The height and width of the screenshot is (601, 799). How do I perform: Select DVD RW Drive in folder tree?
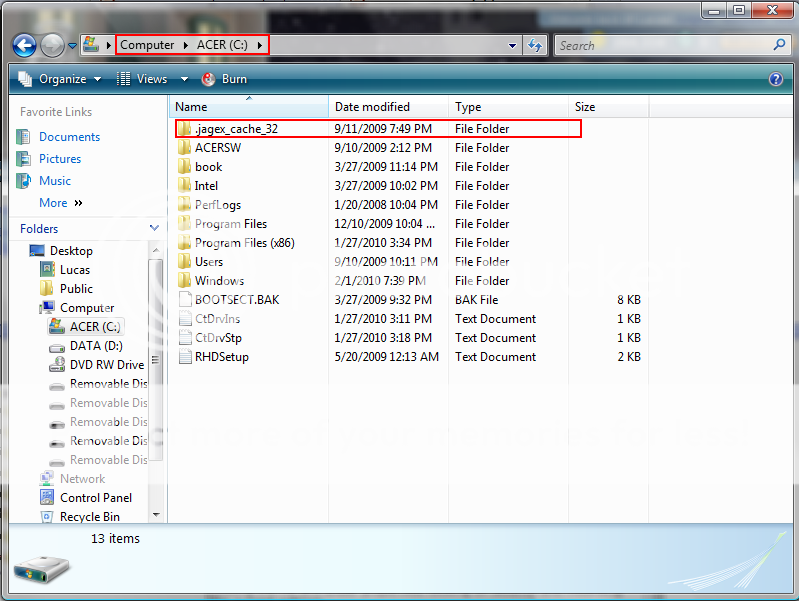106,365
